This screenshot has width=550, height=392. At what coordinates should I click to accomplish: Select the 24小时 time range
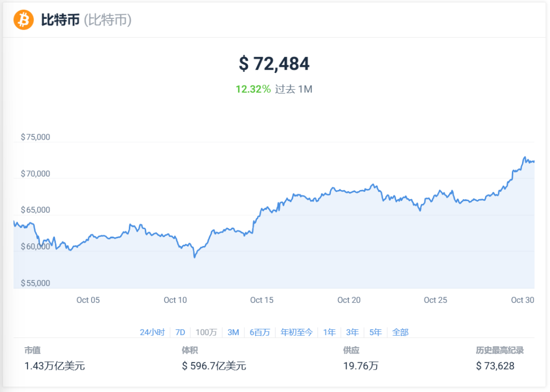coord(152,332)
